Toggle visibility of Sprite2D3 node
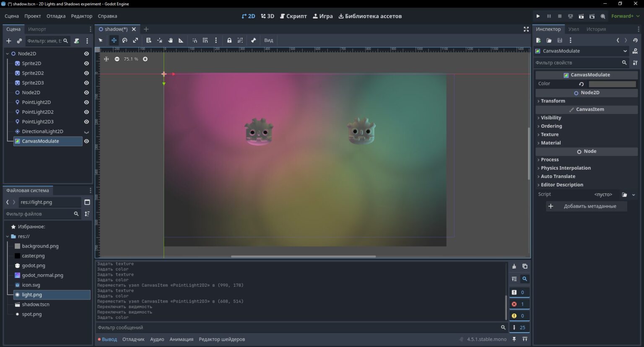 pos(86,83)
